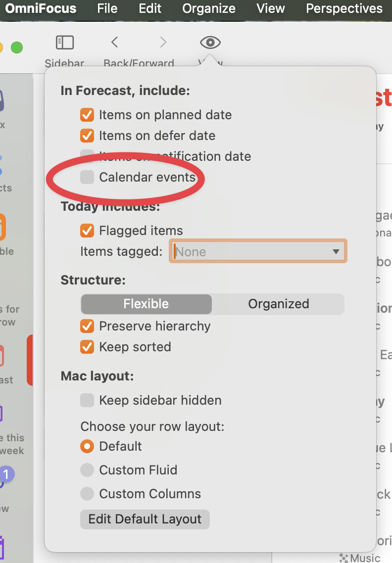392x563 pixels.
Task: Turn off Keep sorted
Action: [87, 347]
